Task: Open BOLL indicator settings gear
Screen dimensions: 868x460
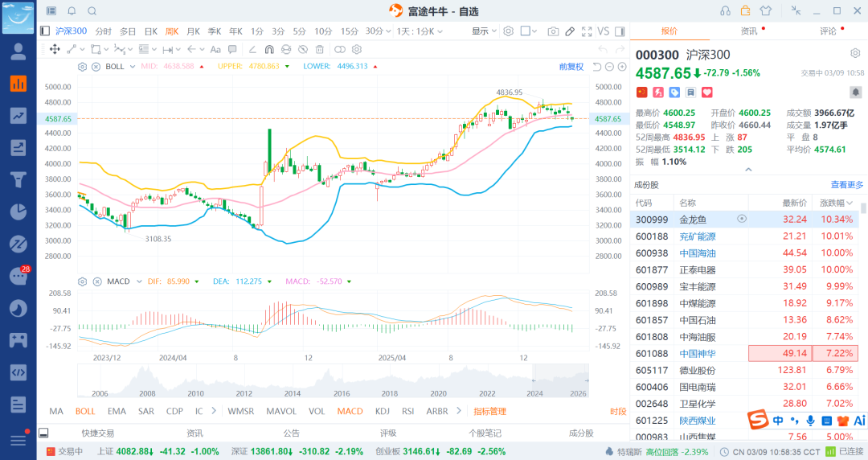Action: coord(82,67)
